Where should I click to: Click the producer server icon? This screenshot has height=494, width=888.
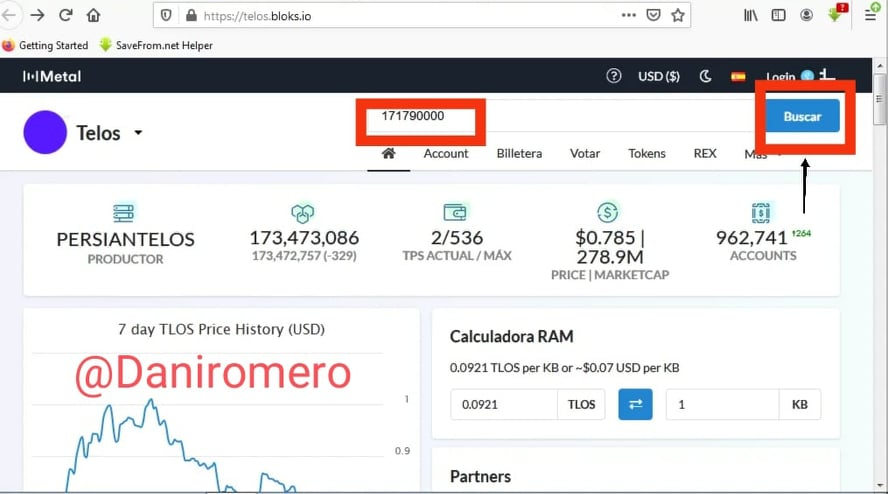coord(123,213)
